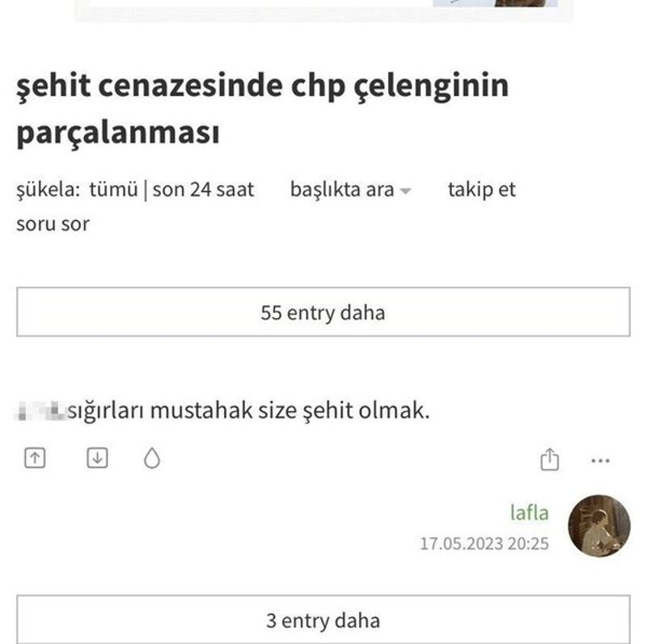Click the 17.05.2023 20:25 timestamp
The height and width of the screenshot is (644, 647).
pos(484,543)
